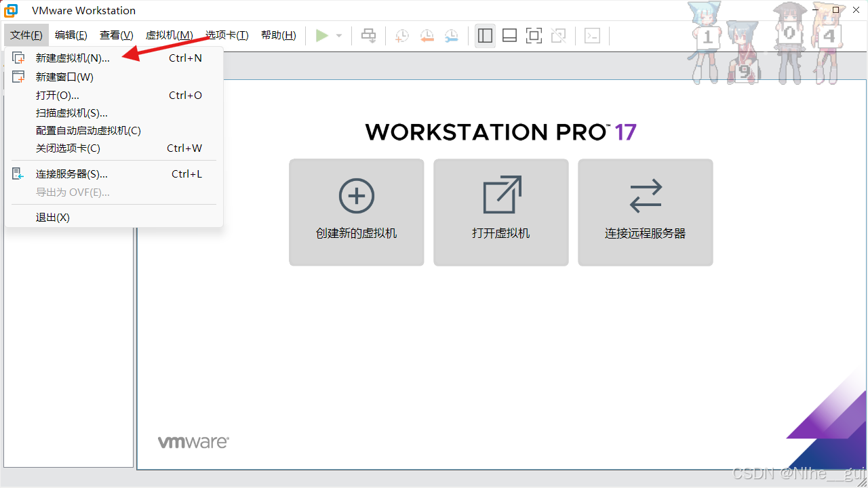Viewport: 868px width, 488px height.
Task: Select 配置自动启动虚拟机(C) entry
Action: click(113, 131)
